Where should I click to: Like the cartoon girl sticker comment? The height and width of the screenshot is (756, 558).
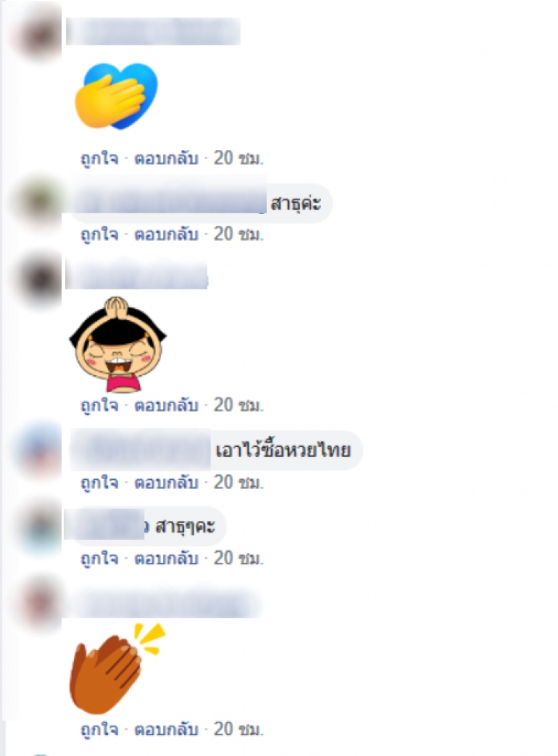pos(99,405)
